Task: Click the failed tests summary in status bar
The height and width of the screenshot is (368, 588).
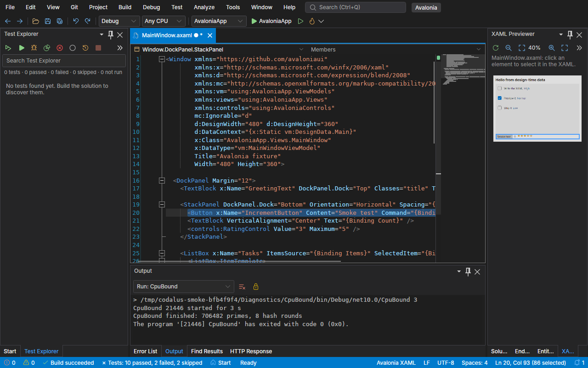Action: point(152,363)
